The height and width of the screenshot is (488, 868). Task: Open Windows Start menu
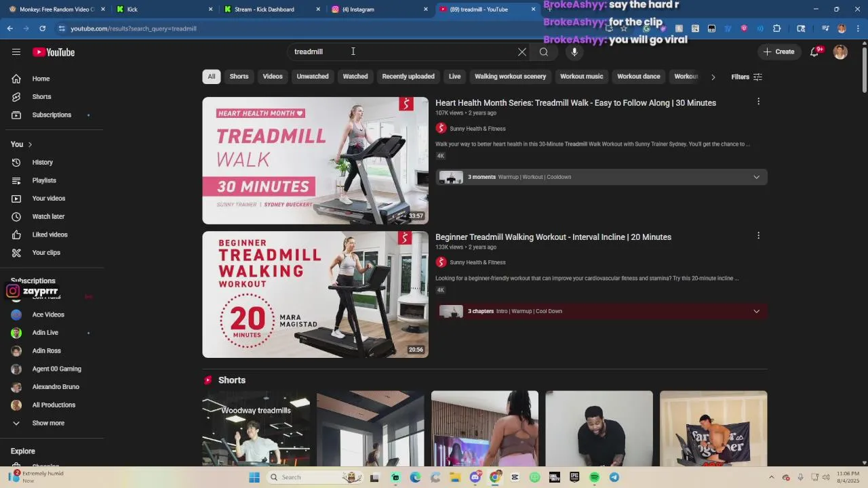coord(254,477)
